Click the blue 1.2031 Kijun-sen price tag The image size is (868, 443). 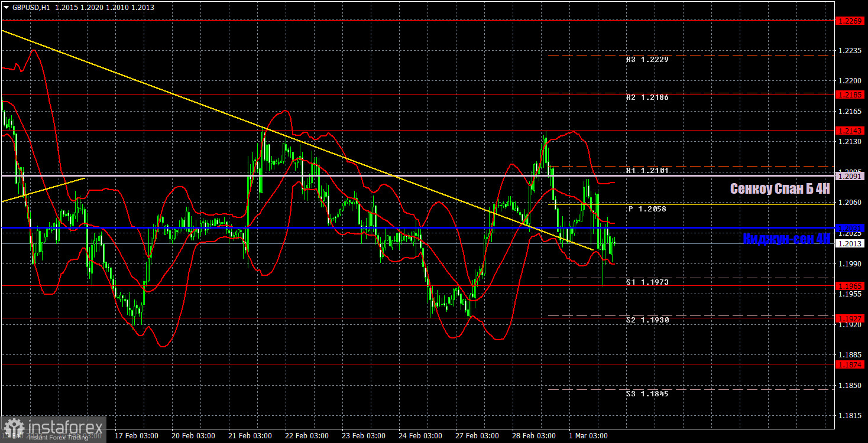tap(851, 228)
